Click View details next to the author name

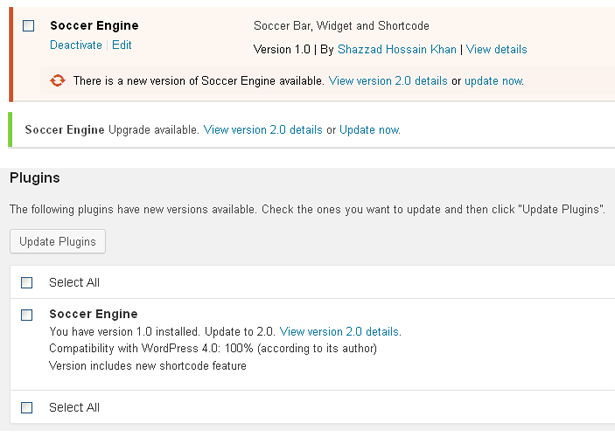pos(496,49)
